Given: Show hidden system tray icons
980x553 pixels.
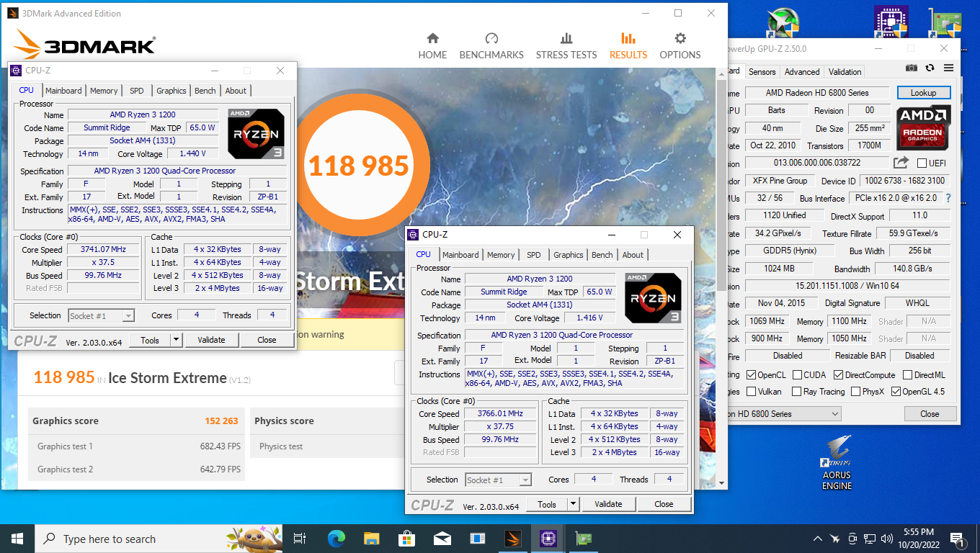Looking at the screenshot, I should point(818,539).
